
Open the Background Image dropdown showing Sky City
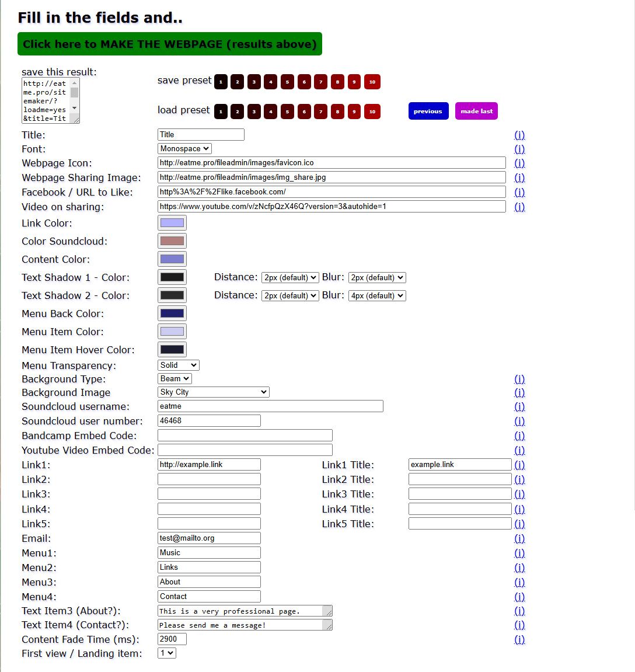point(212,392)
